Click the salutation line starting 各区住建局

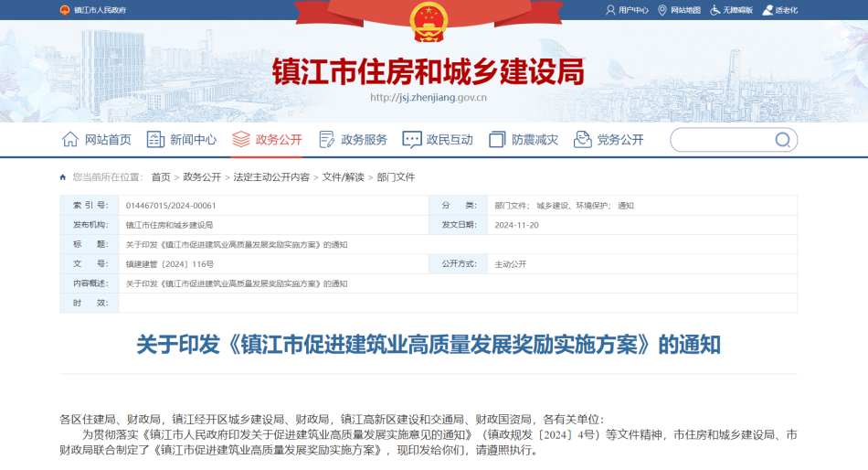click(x=333, y=420)
